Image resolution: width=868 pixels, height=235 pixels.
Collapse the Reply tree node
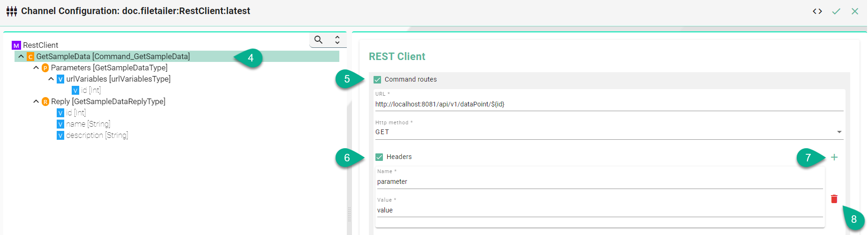point(36,101)
